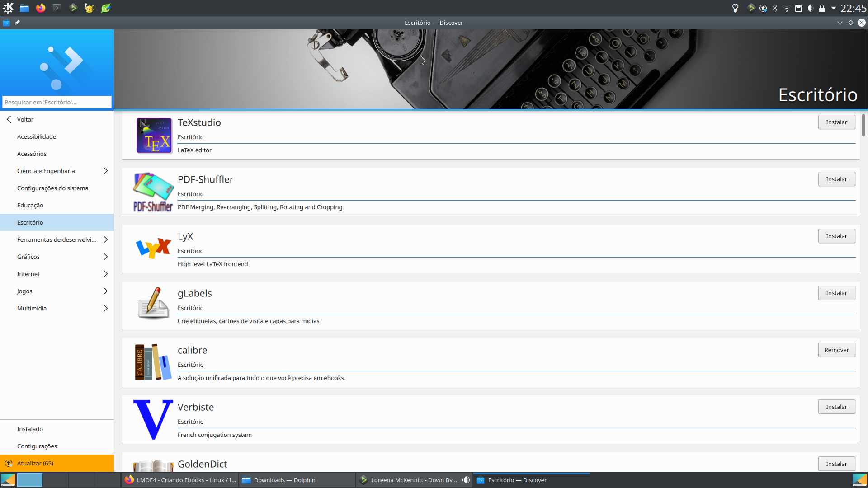Click the Verbiste app icon
868x488 pixels.
[x=153, y=419]
